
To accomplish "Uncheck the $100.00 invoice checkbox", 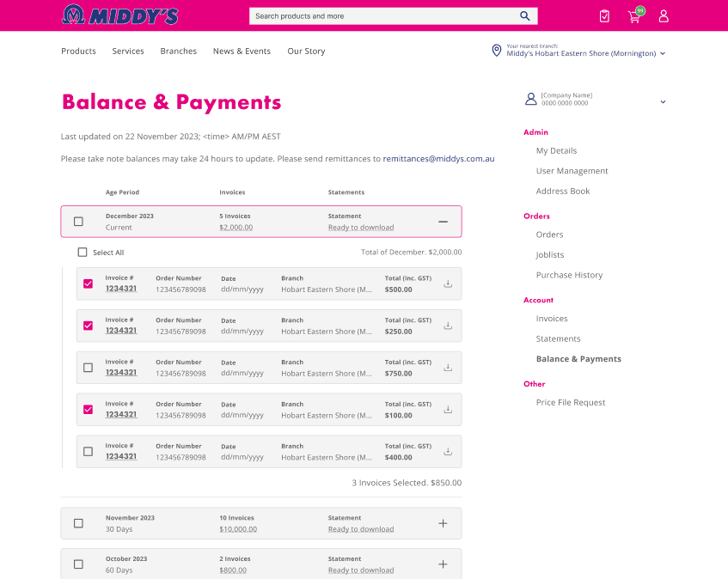I will tap(88, 409).
